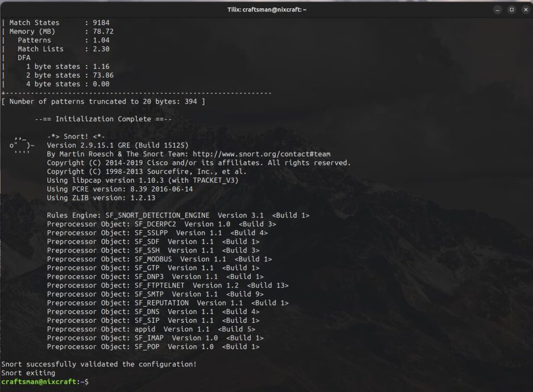
Task: Click the 'Snort exiting' line
Action: coord(28,373)
